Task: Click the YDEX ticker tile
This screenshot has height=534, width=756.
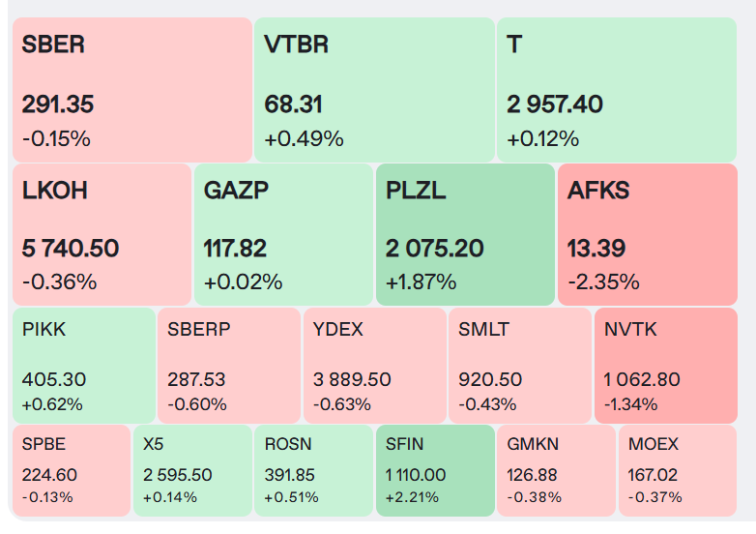Action: tap(374, 365)
